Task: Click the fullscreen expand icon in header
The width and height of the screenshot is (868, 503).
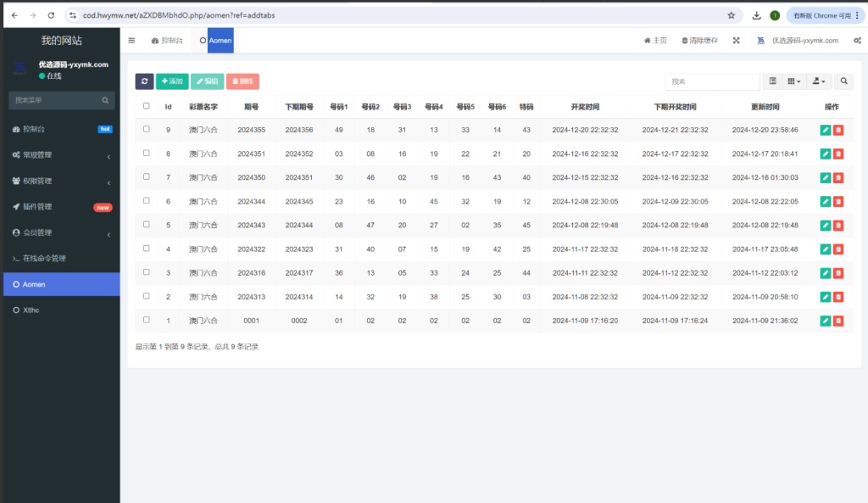Action: coord(737,41)
